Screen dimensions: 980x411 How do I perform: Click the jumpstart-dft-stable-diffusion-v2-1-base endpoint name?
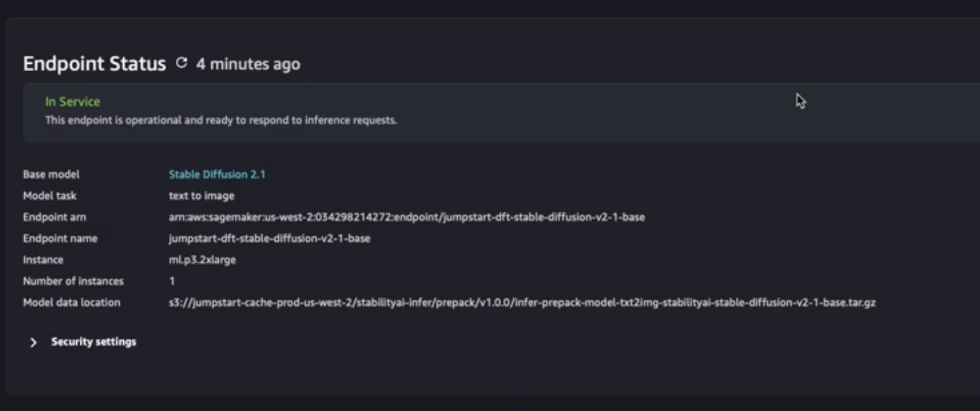point(270,238)
